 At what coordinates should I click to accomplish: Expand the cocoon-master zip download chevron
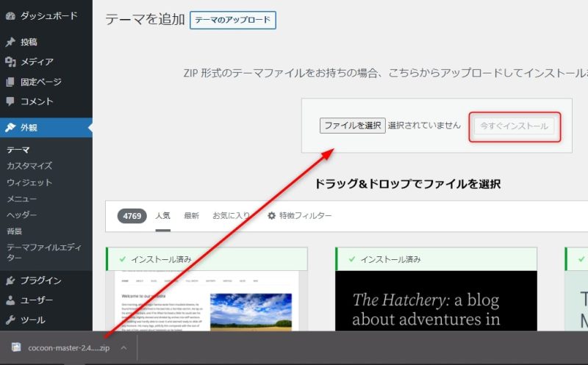click(x=123, y=348)
